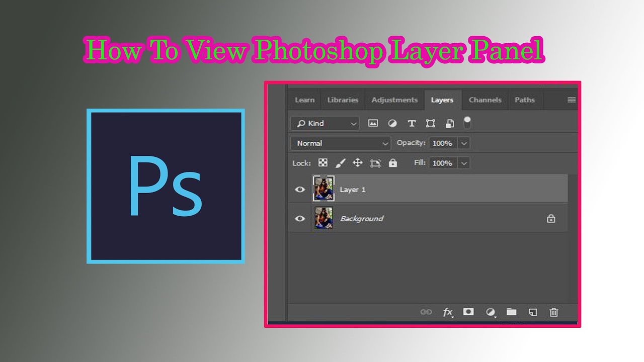Filter for smart objects icon
Viewport: 644px width, 362px height.
click(x=450, y=123)
